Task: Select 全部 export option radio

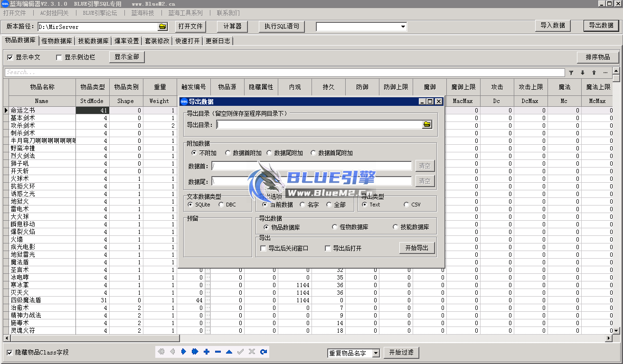Action: coord(329,205)
